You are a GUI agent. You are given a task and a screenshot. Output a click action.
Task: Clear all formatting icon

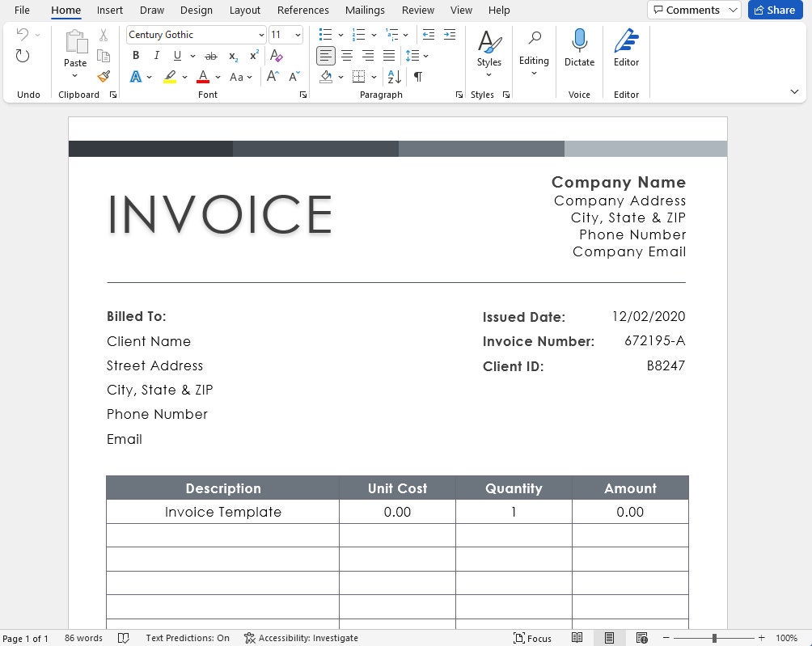tap(276, 56)
